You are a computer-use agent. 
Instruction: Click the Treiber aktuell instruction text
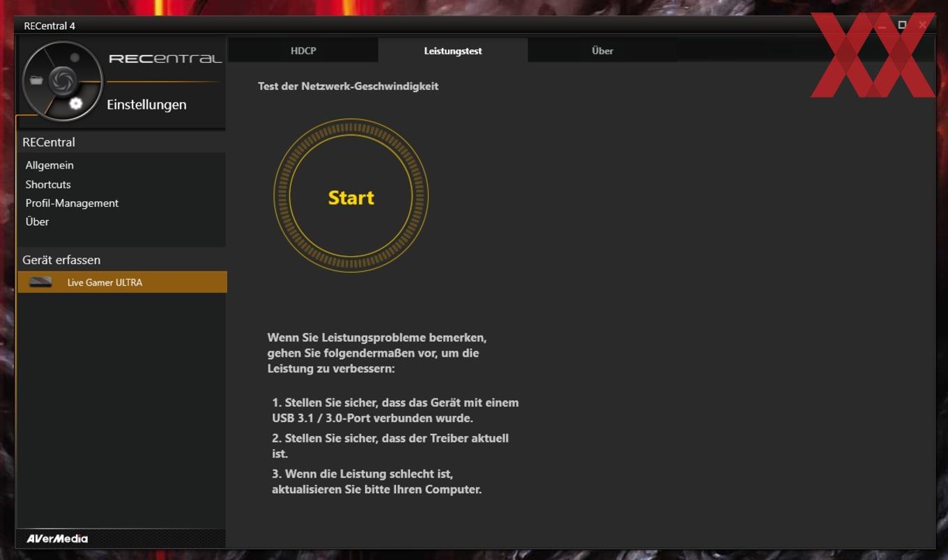point(390,446)
